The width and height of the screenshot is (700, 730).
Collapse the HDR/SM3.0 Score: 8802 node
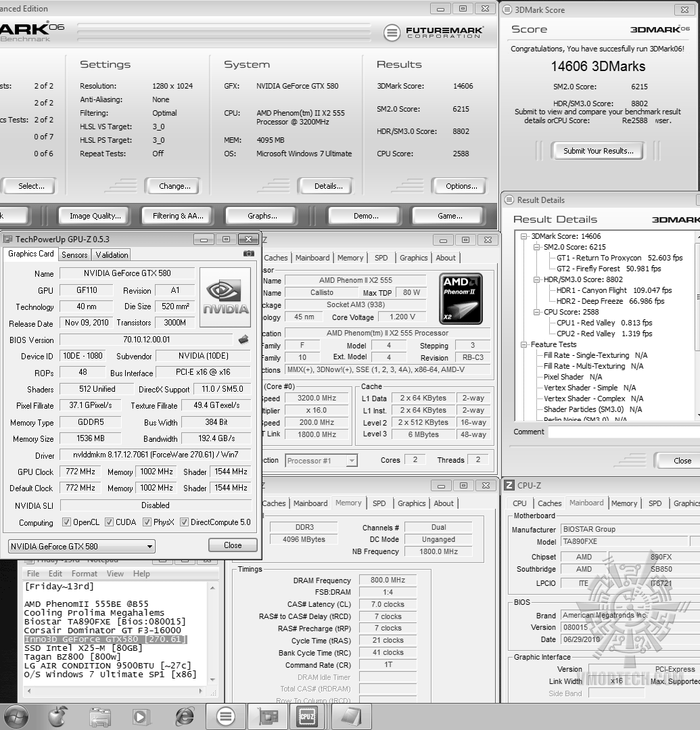pyautogui.click(x=536, y=280)
